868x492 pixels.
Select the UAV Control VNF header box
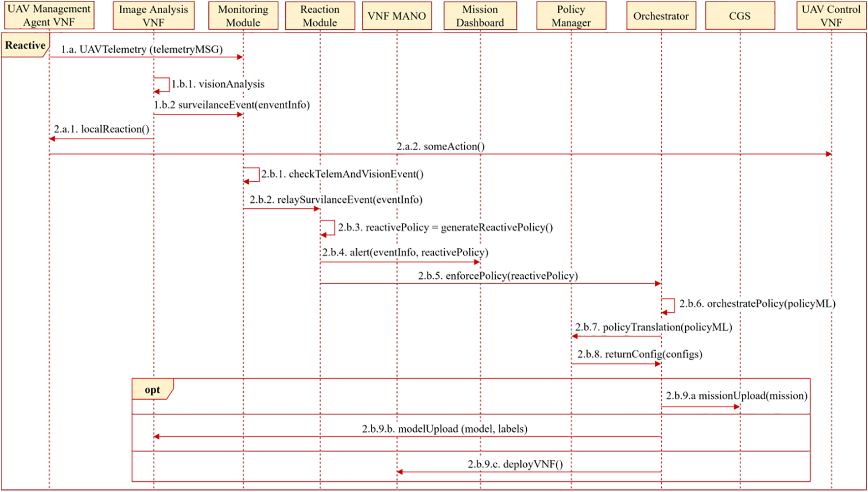831,15
